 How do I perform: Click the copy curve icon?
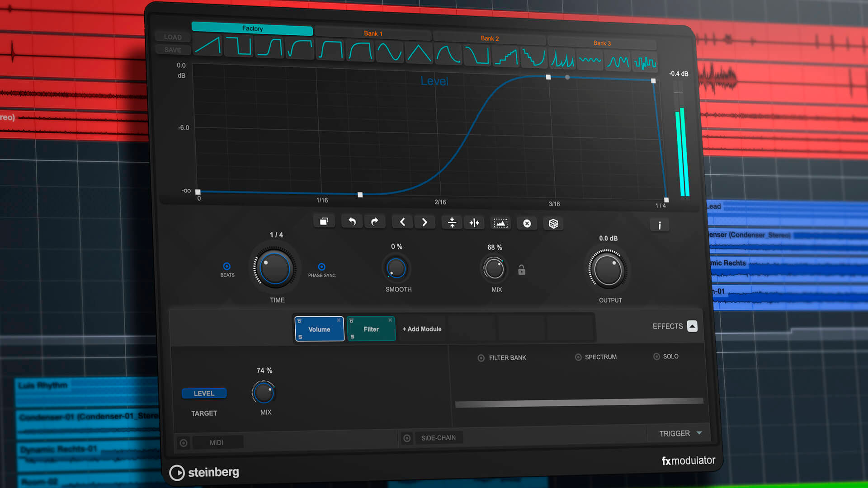coord(324,221)
